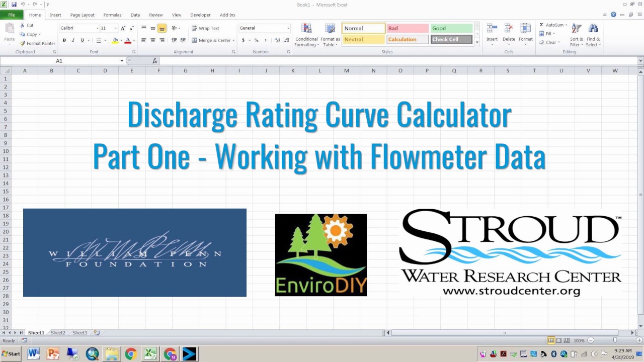Increase font size with Grow Font
The width and height of the screenshot is (644, 362).
123,28
